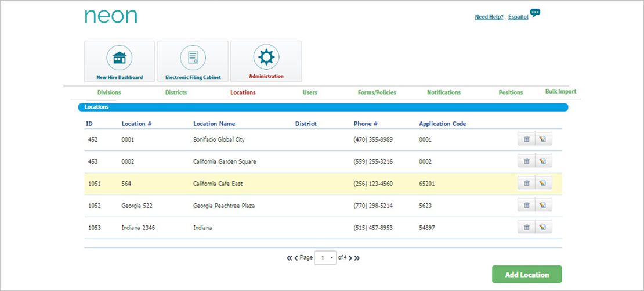The width and height of the screenshot is (644, 291).
Task: Open the page number dropdown
Action: coord(325,258)
